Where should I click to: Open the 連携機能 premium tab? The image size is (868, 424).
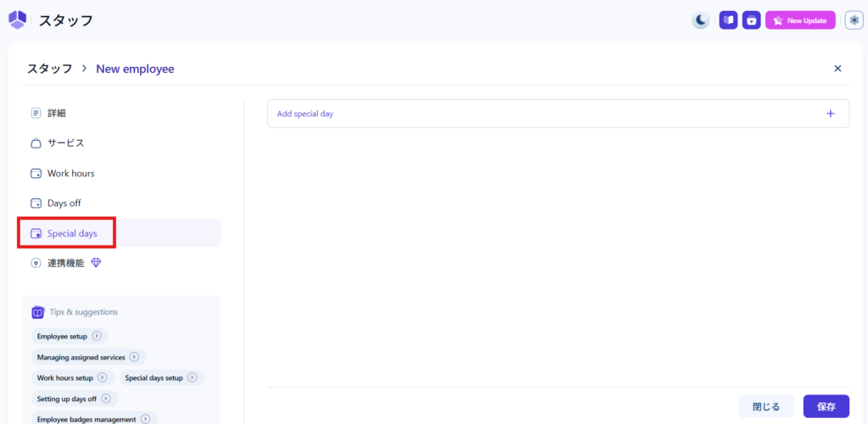66,263
